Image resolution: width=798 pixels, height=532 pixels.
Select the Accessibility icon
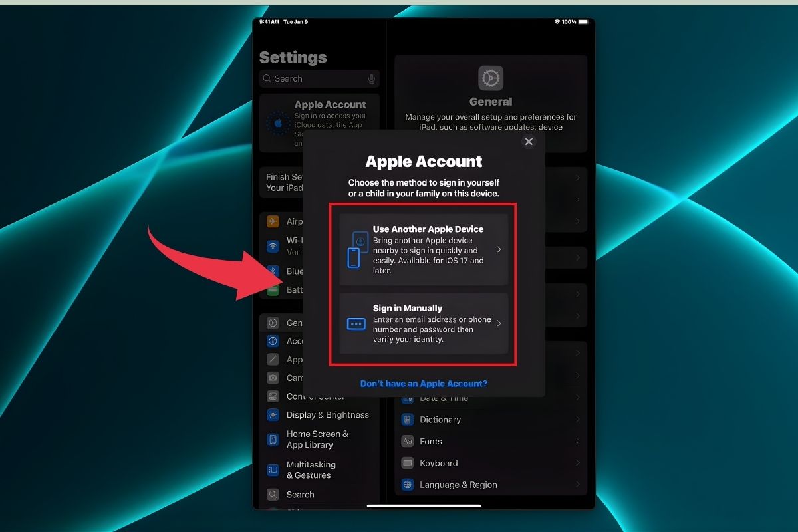coord(273,341)
